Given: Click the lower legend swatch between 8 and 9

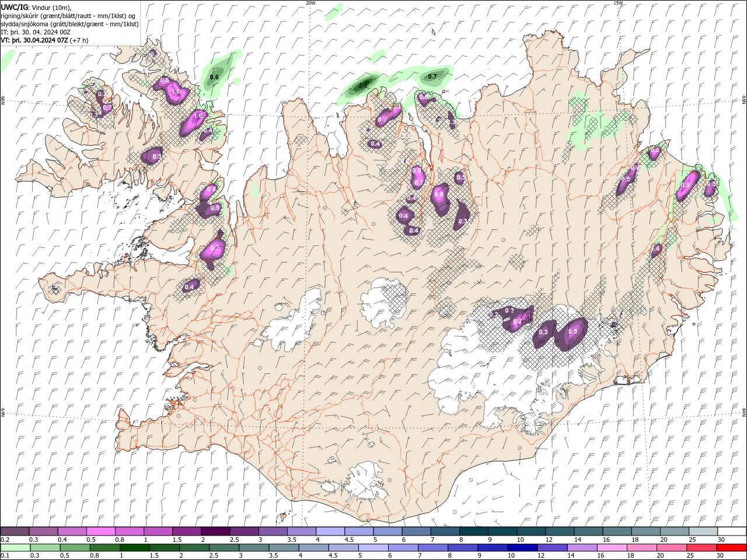Looking at the screenshot, I should click(x=463, y=548).
